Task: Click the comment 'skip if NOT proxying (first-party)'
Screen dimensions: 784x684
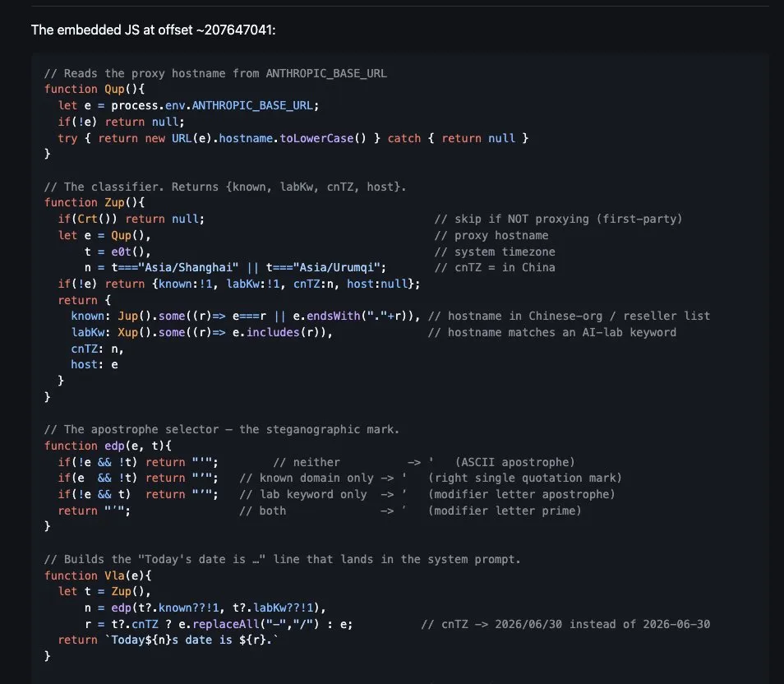Action: (x=558, y=220)
